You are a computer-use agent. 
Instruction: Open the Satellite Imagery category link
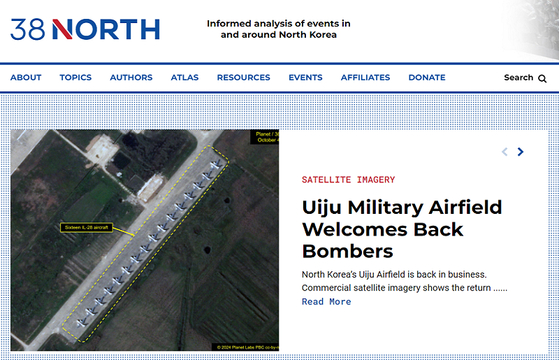[x=348, y=180]
